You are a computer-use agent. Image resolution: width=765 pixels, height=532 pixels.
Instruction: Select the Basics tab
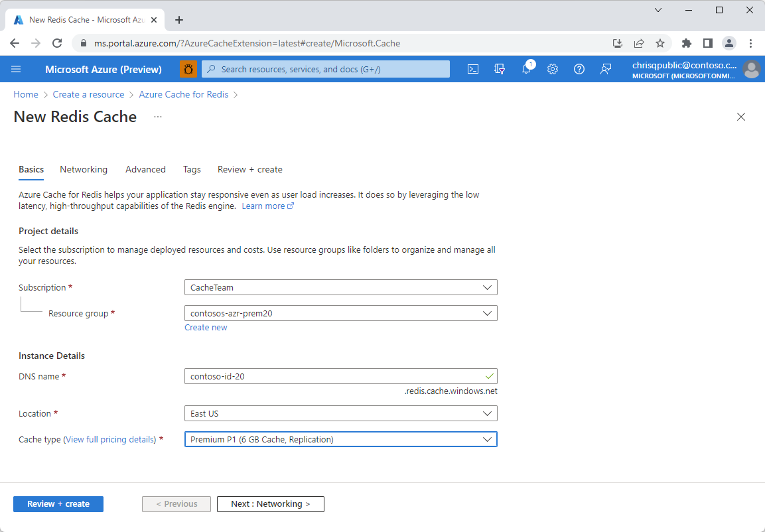point(31,169)
